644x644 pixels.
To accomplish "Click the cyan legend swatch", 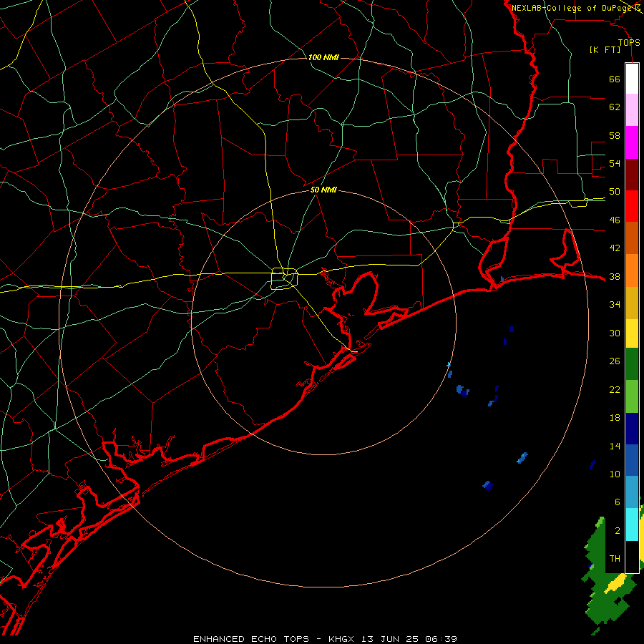I will [632, 524].
